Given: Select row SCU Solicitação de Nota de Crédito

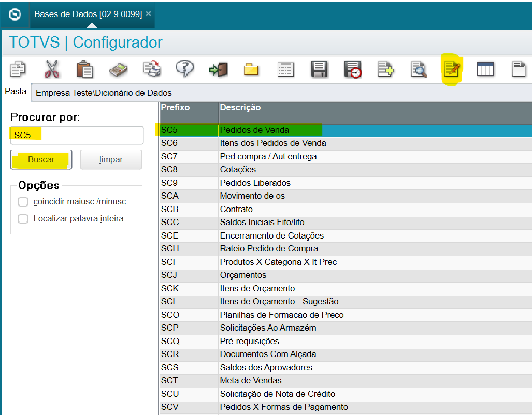Looking at the screenshot, I should 346,394.
